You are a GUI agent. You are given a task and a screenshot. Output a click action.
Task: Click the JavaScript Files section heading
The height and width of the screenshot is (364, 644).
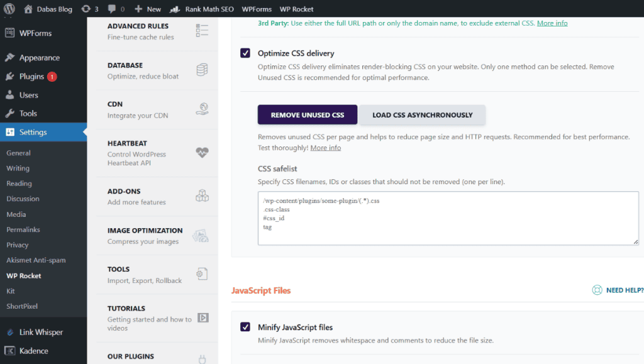[261, 290]
